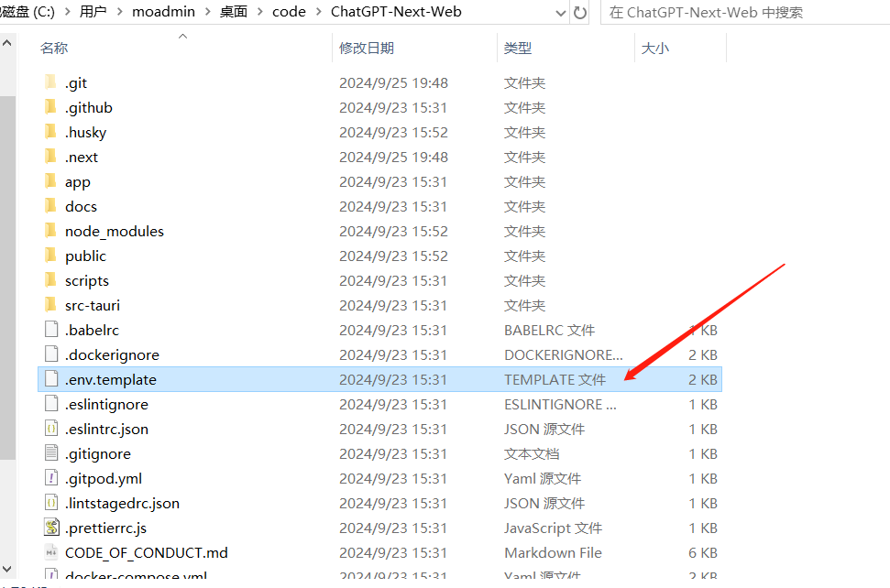The image size is (890, 588).
Task: Click the .prettierrc.js script file icon
Action: coord(51,528)
